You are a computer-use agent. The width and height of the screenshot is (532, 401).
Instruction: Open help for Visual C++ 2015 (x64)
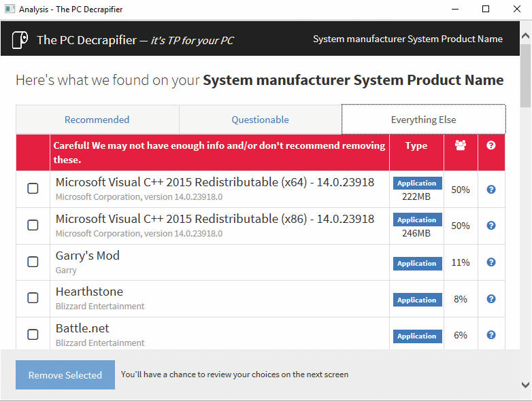point(491,189)
